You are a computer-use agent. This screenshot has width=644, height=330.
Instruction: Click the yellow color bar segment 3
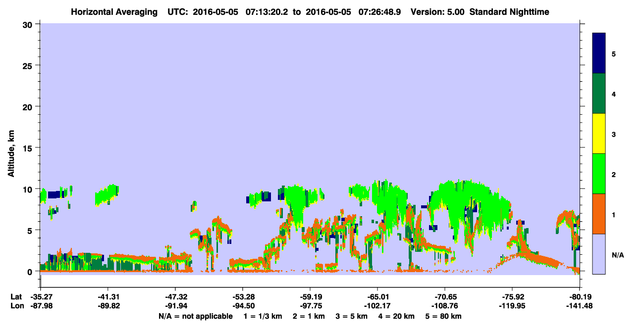coord(599,134)
